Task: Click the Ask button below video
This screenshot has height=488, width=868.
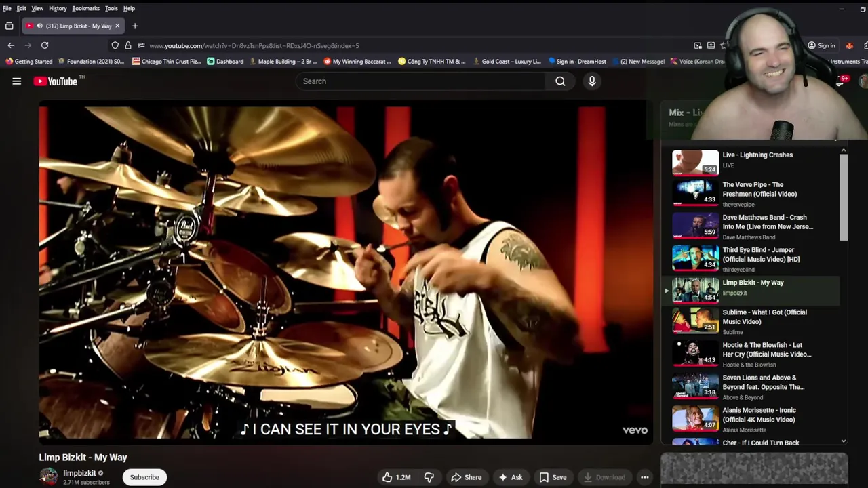Action: click(510, 477)
